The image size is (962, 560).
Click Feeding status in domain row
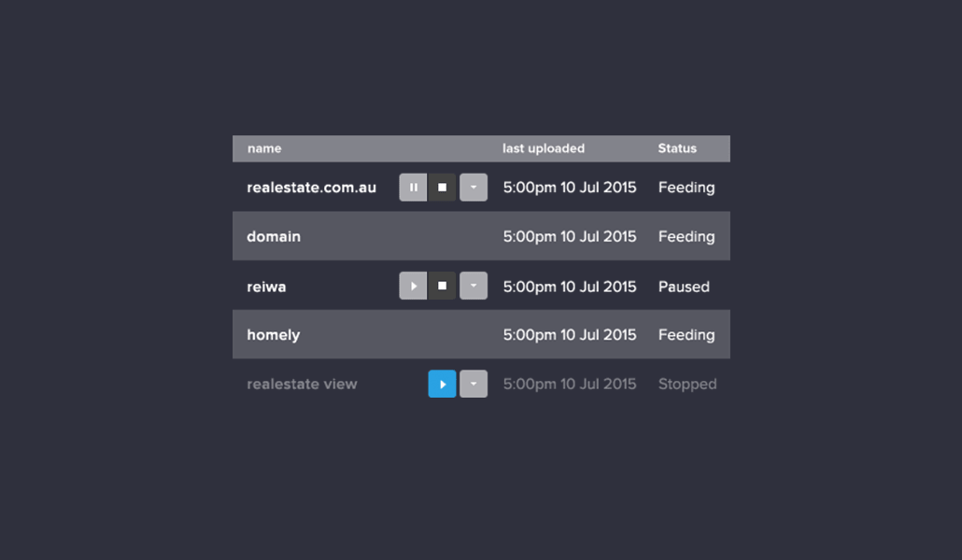(x=686, y=237)
